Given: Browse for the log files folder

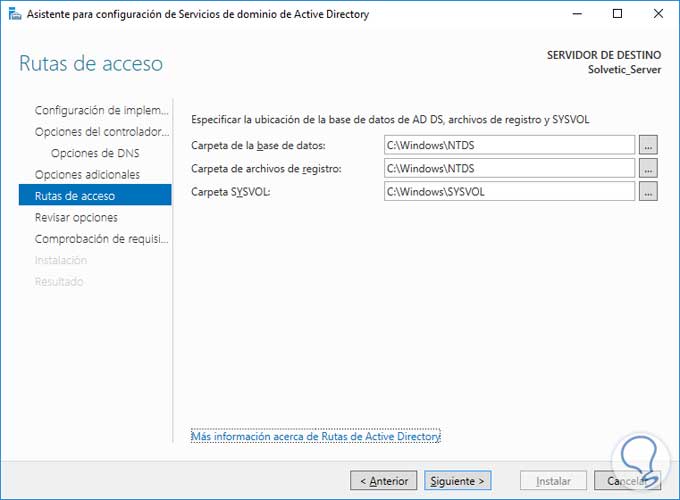Looking at the screenshot, I should [x=648, y=168].
